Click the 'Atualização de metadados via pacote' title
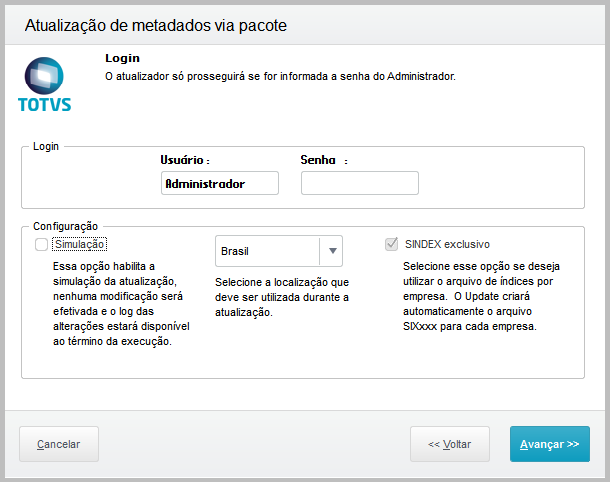The image size is (610, 482). click(x=155, y=25)
